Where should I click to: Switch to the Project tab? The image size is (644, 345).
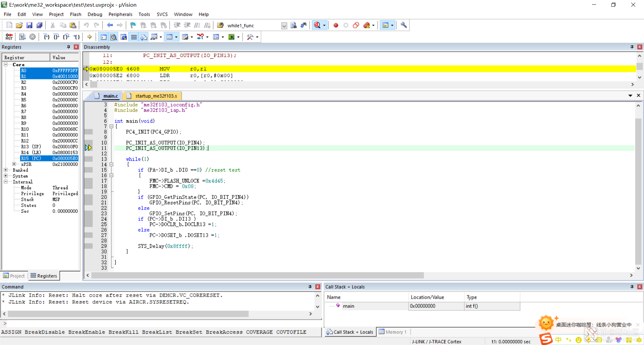(x=14, y=276)
